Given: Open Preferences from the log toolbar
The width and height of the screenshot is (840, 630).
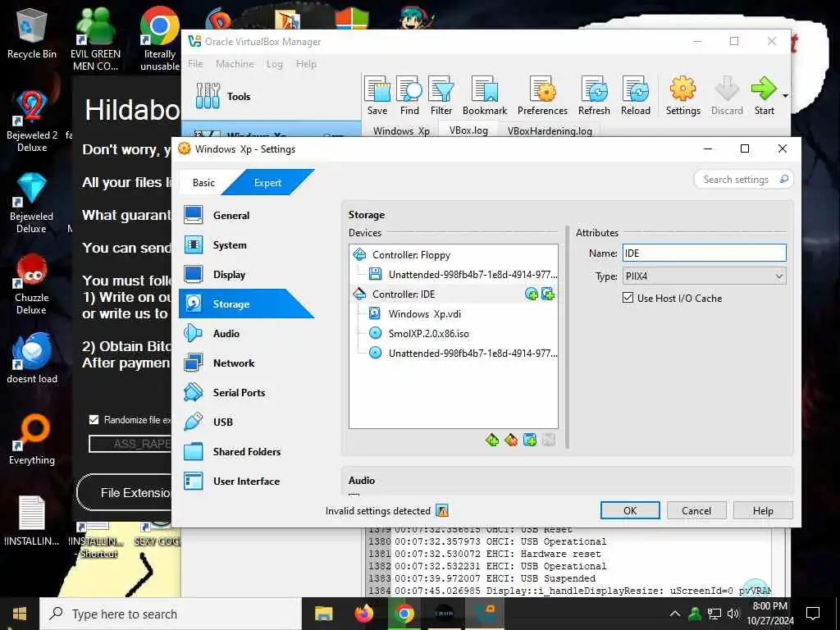Looking at the screenshot, I should [542, 95].
